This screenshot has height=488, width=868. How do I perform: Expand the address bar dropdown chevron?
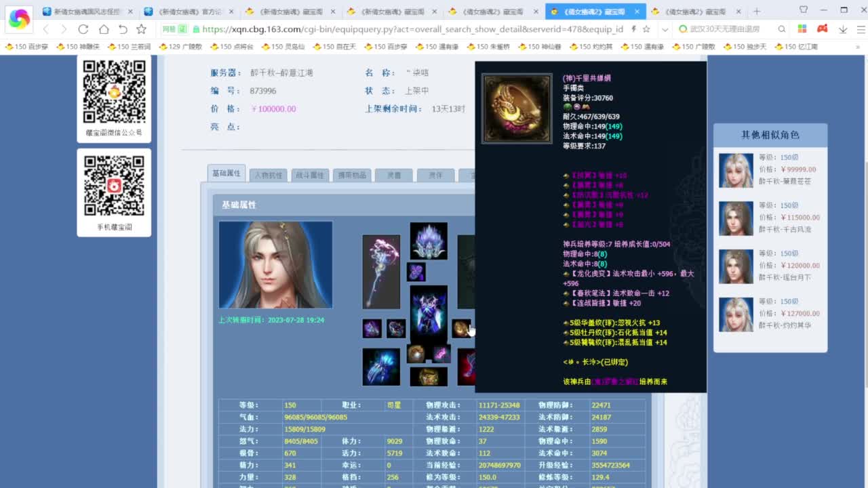pyautogui.click(x=665, y=29)
